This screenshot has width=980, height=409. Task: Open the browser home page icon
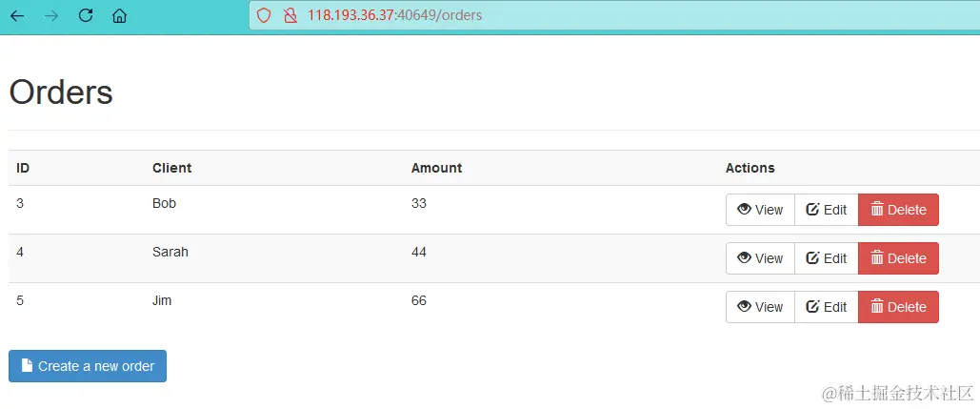[119, 15]
